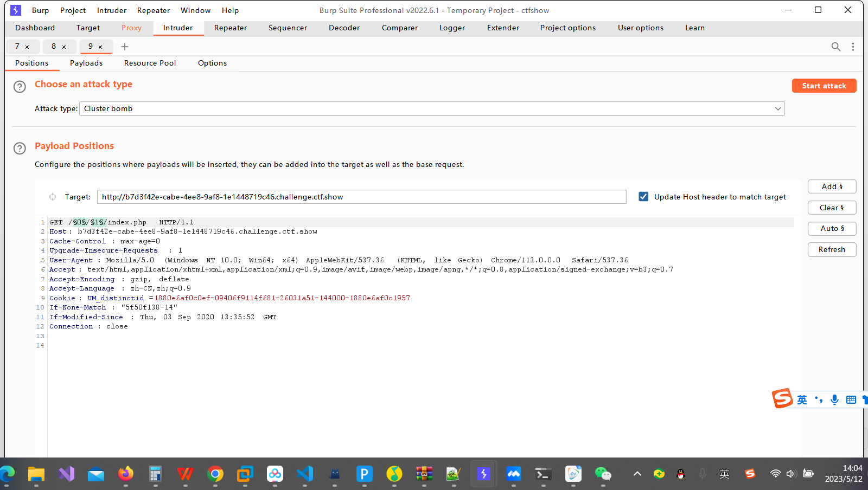Open the Payloads tab

[x=86, y=63]
